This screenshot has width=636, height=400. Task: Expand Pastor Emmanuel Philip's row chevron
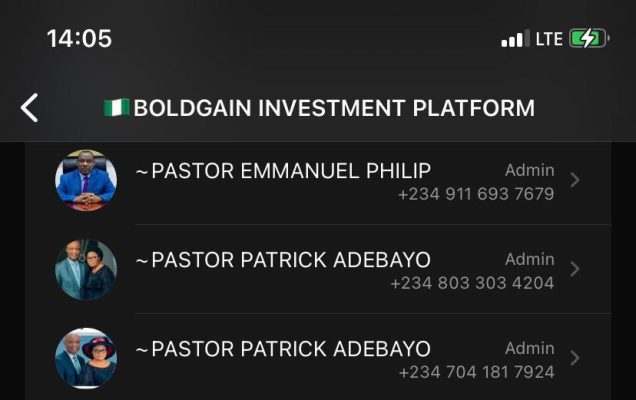click(x=574, y=180)
